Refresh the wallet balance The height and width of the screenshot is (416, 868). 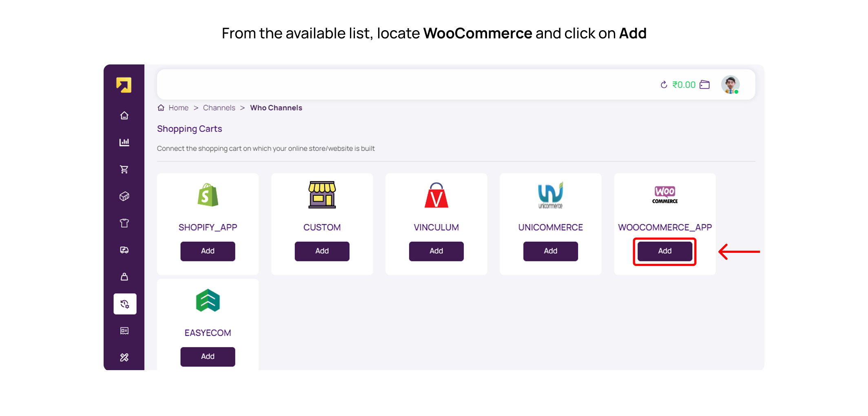[x=664, y=85]
